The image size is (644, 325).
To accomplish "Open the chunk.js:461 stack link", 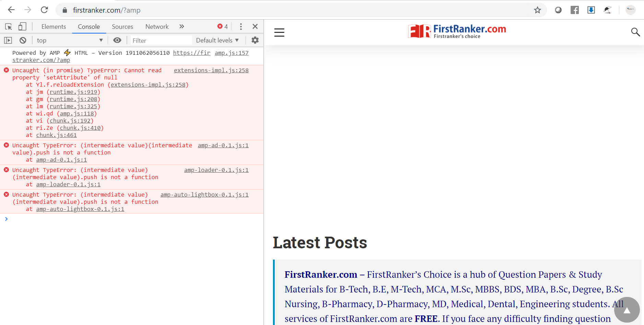I will coord(57,135).
